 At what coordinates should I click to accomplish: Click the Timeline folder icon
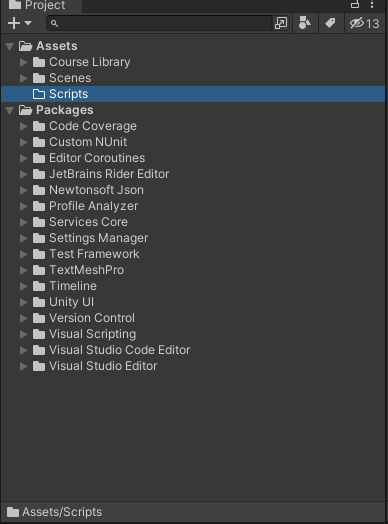(x=39, y=286)
